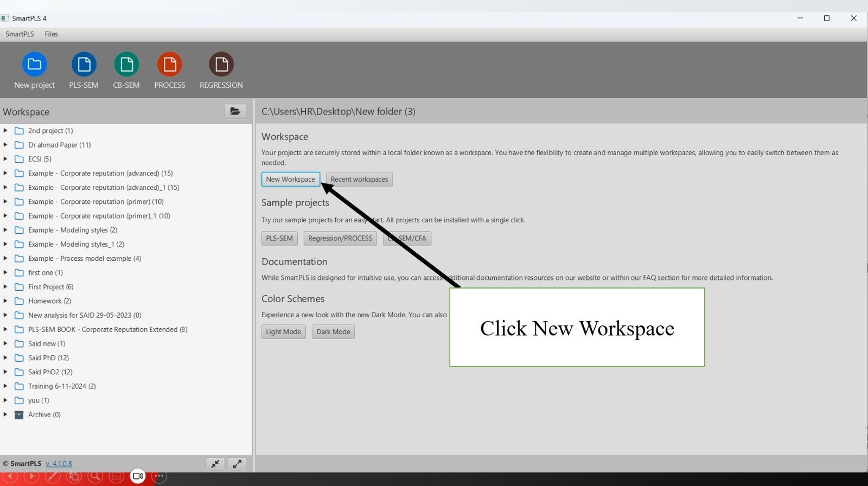Click the New Workspace button
This screenshot has height=486, width=868.
click(x=290, y=180)
